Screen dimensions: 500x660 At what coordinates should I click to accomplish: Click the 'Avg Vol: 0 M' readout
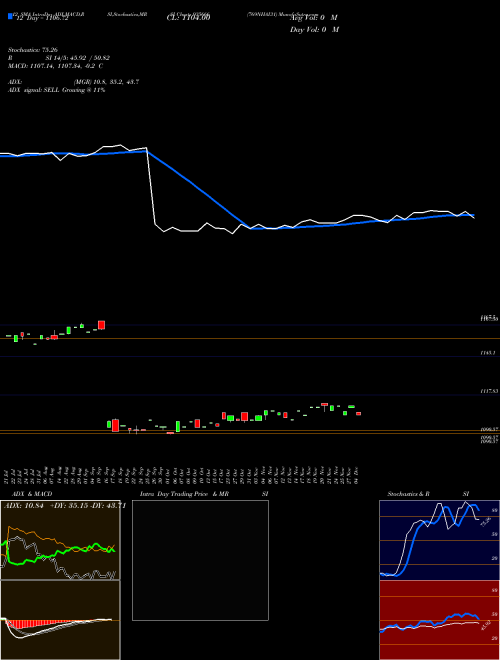click(314, 18)
